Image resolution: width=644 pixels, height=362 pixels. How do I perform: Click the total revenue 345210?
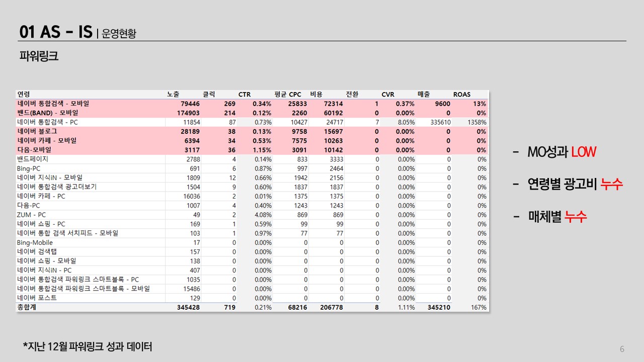click(439, 307)
